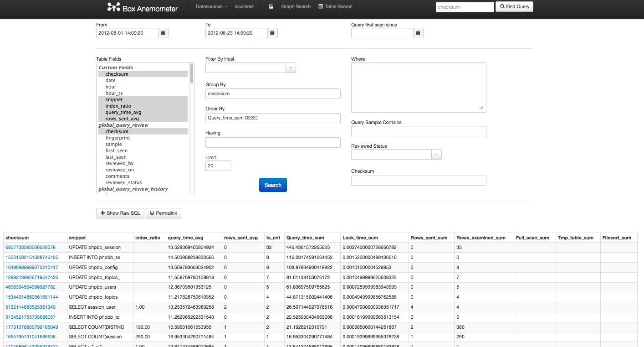This screenshot has width=644, height=347.
Task: Click the Table Search list icon
Action: [x=321, y=7]
